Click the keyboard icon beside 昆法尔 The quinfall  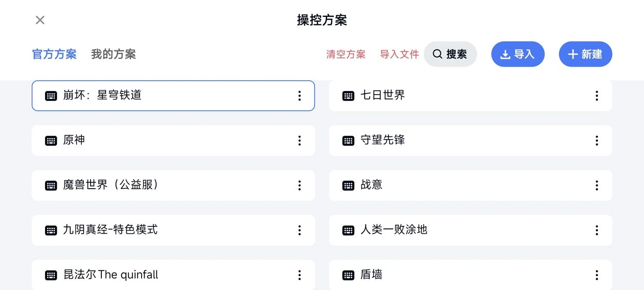point(51,275)
